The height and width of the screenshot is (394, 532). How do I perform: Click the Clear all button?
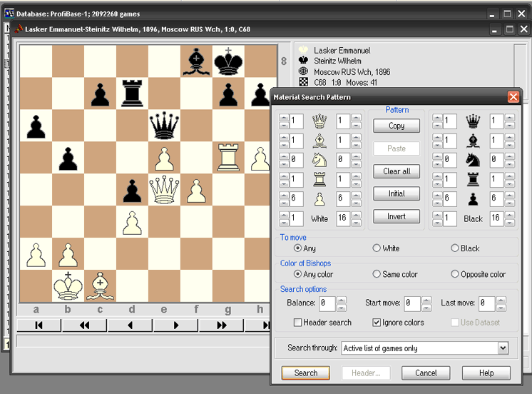[x=397, y=171]
